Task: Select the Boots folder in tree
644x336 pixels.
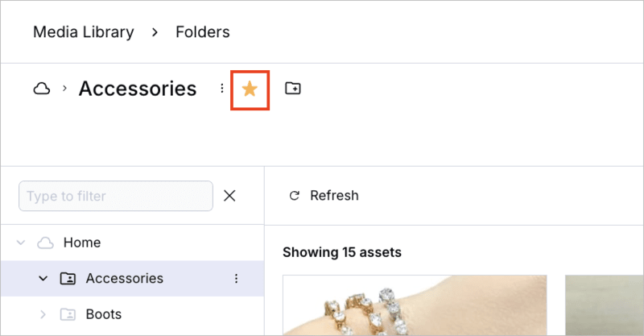Action: tap(103, 314)
